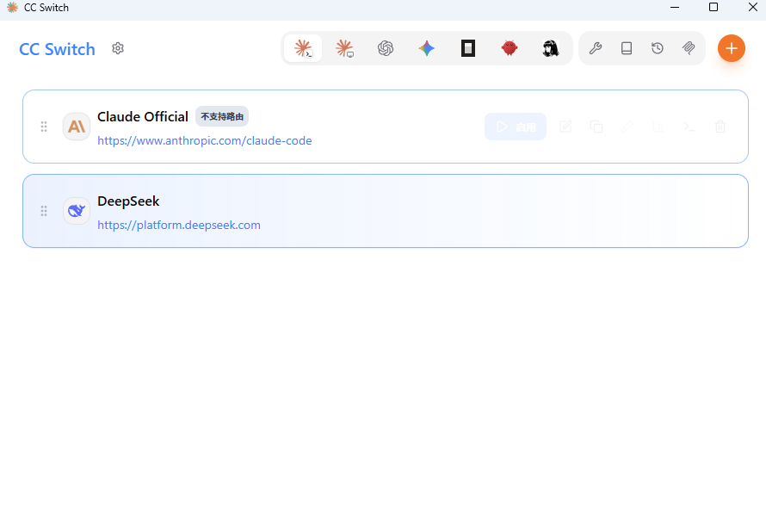Screen dimensions: 766x532
Task: Enable the Claude Official provider with 启用
Action: (516, 127)
